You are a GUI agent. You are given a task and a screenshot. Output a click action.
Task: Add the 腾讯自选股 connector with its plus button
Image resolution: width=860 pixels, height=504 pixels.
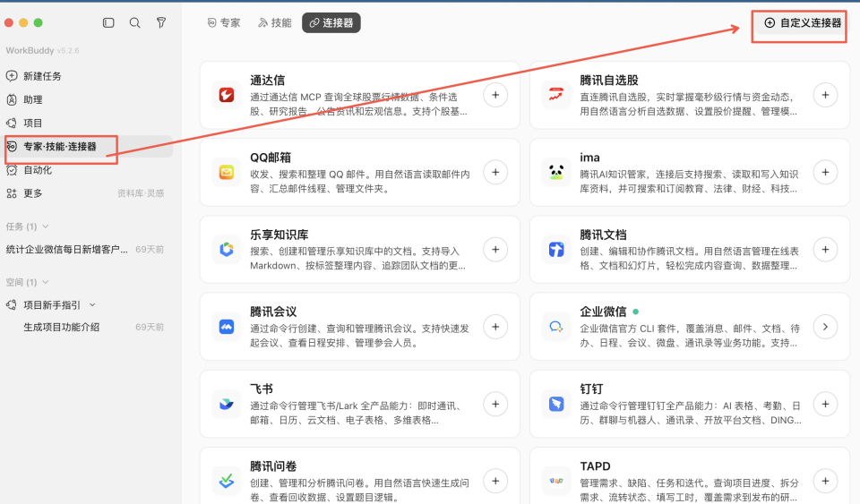click(825, 95)
